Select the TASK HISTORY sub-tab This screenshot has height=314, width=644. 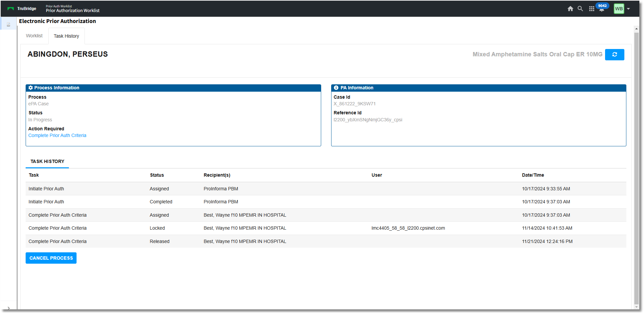pyautogui.click(x=47, y=161)
